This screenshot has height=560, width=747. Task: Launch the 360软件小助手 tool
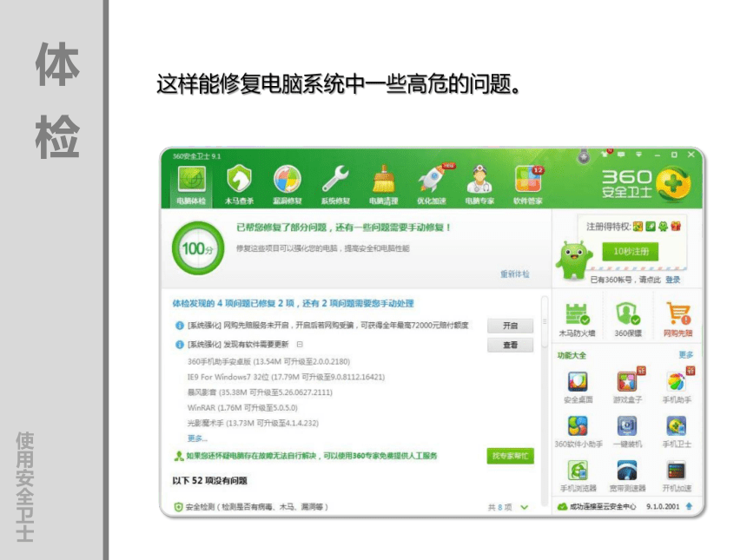coord(578,426)
